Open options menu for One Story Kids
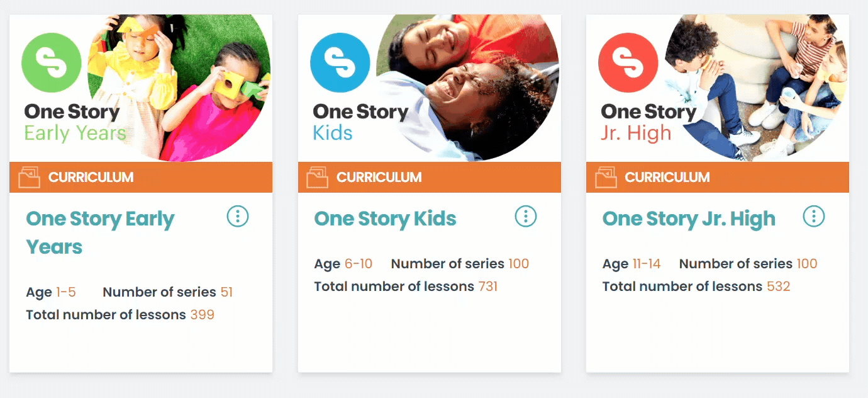The width and height of the screenshot is (868, 398). tap(526, 217)
